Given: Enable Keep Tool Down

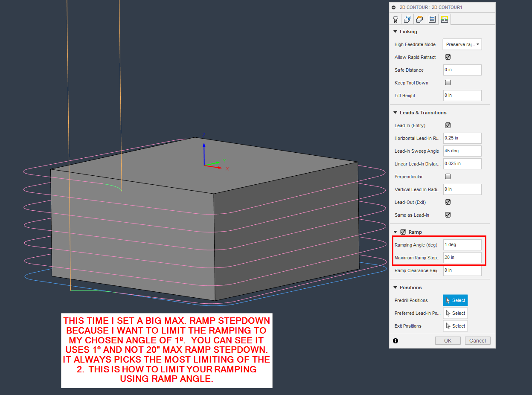Looking at the screenshot, I should pos(448,82).
